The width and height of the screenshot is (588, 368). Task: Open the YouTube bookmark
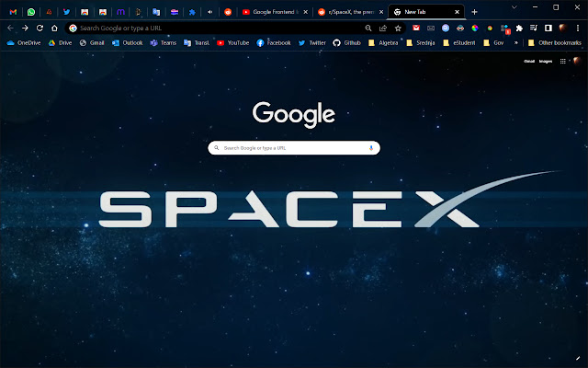point(232,43)
